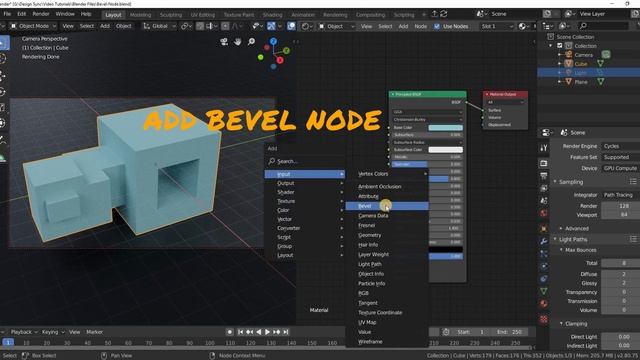This screenshot has height=360, width=640.
Task: Choose Bevel from Input submenu
Action: tap(387, 206)
